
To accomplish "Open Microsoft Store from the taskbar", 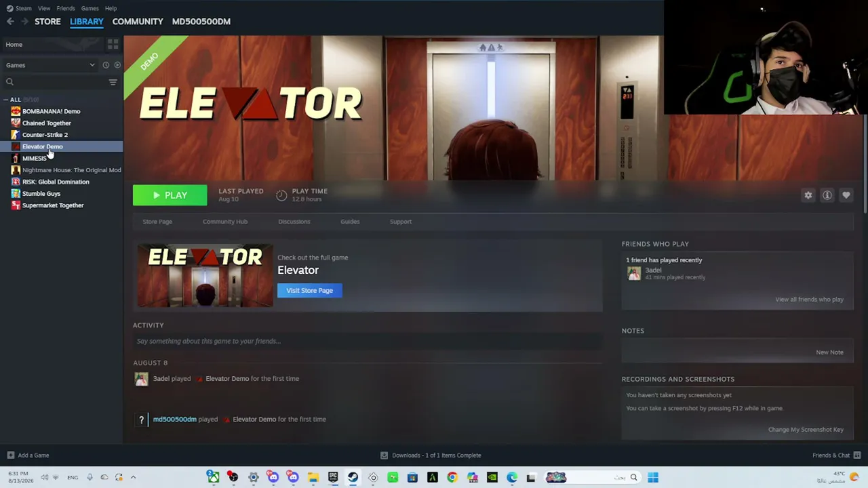I will point(412,477).
